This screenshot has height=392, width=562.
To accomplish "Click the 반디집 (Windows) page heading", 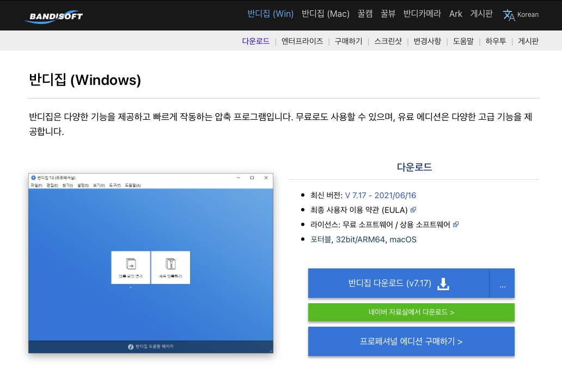I will tap(85, 80).
